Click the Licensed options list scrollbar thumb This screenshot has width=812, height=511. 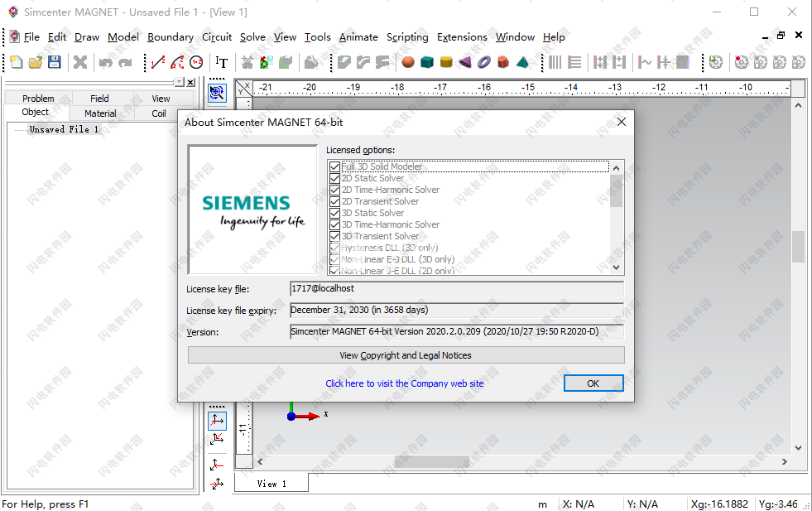[617, 190]
